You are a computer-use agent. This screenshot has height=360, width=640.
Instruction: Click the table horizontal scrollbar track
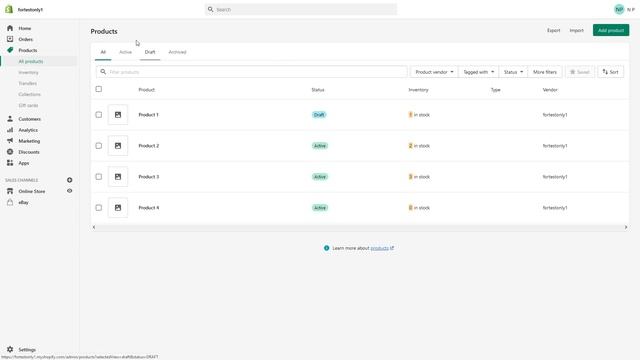[x=360, y=227]
